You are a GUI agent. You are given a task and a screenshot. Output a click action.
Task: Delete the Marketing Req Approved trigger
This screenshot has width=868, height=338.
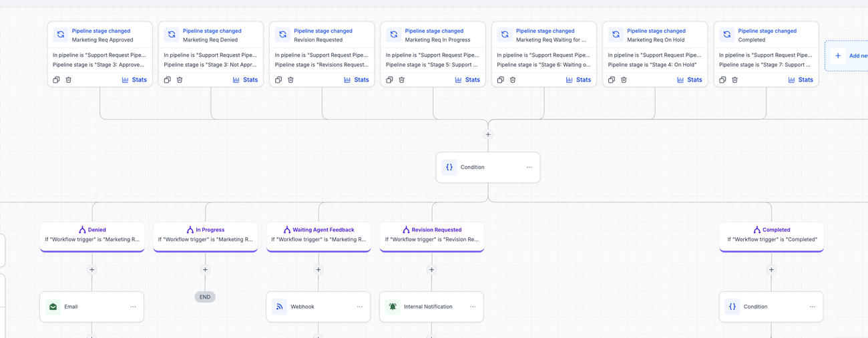click(69, 80)
